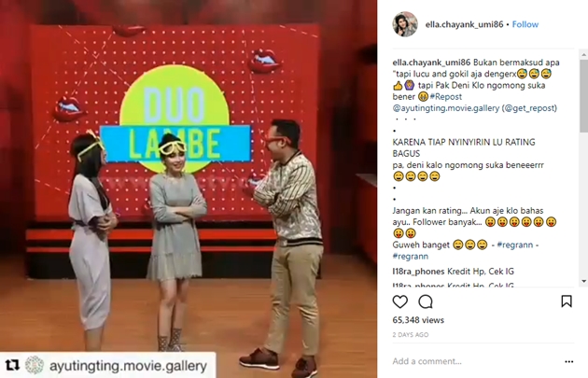Screen dimensions: 588x378
Task: Click scrollbar down arrow in comments
Action: pyautogui.click(x=583, y=281)
